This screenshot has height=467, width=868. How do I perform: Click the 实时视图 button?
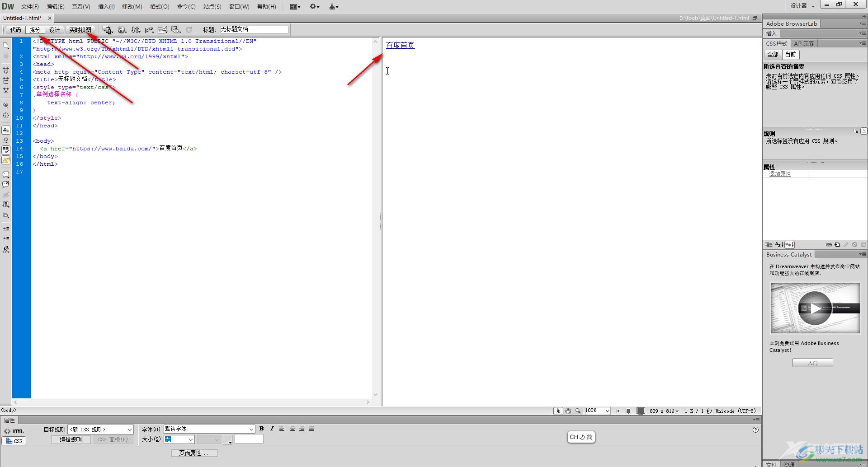point(80,30)
